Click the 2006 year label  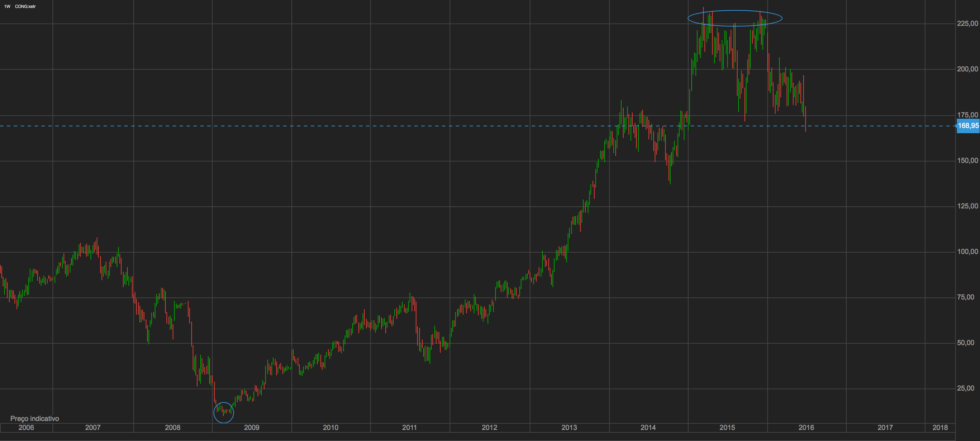click(26, 427)
